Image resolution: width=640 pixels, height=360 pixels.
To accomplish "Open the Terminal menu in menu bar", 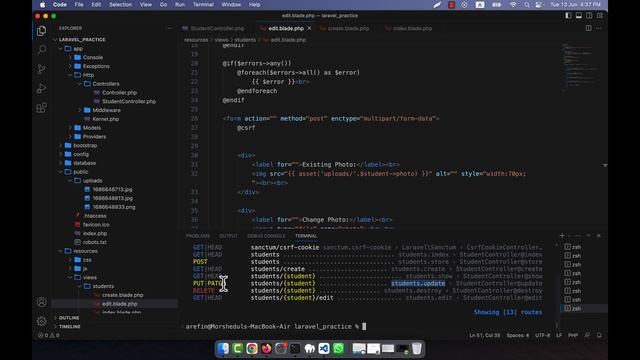I will (x=203, y=5).
